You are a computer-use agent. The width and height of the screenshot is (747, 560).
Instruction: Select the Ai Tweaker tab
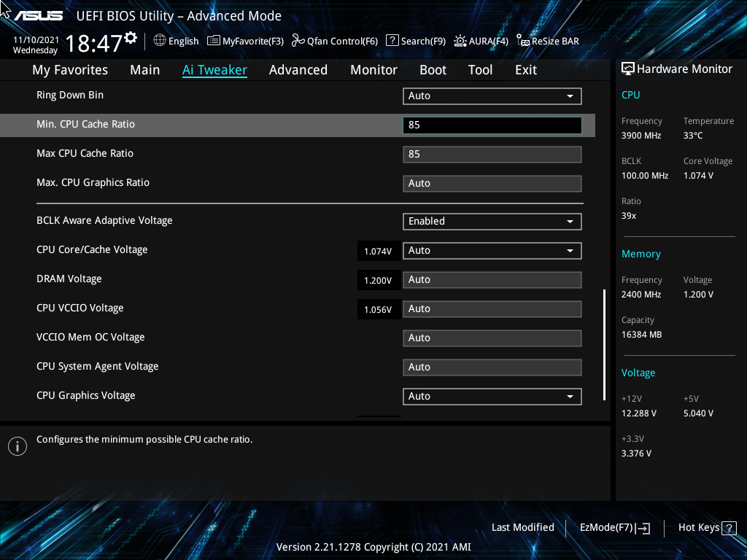pyautogui.click(x=214, y=70)
